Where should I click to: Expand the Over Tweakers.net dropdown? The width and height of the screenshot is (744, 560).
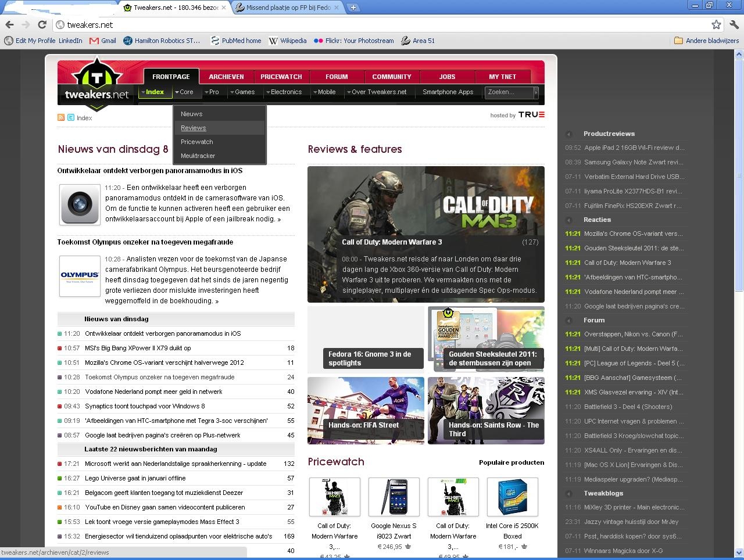coord(349,92)
